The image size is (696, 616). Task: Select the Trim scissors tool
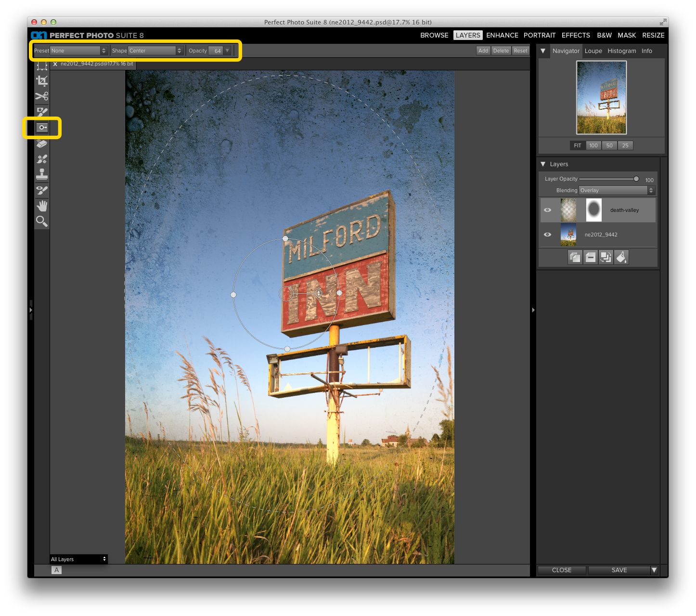pyautogui.click(x=42, y=96)
